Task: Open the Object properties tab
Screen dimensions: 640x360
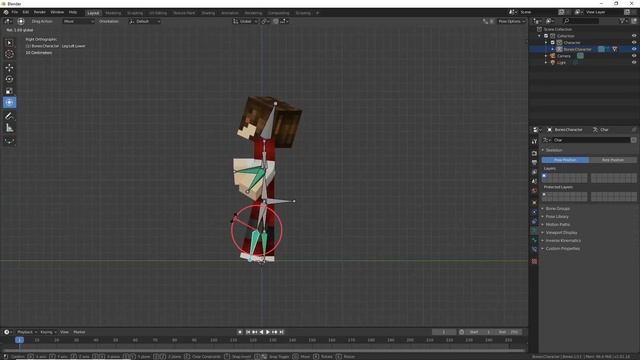Action: [534, 203]
